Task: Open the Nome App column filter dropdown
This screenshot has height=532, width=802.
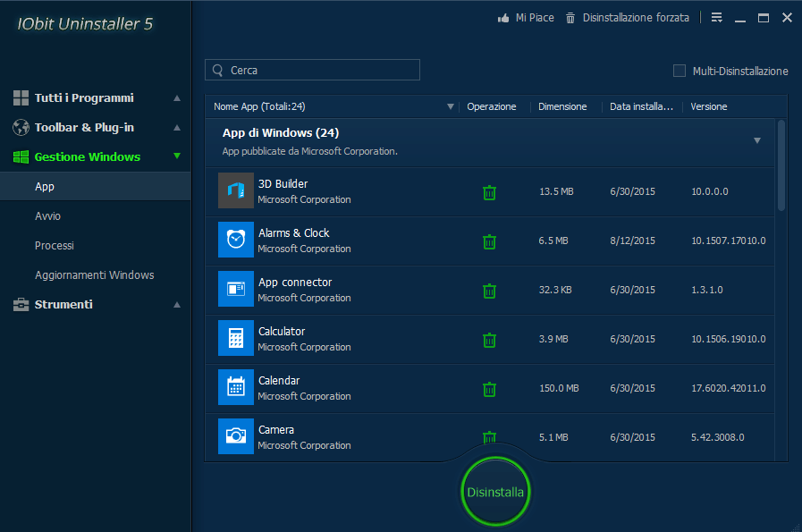Action: [x=450, y=107]
